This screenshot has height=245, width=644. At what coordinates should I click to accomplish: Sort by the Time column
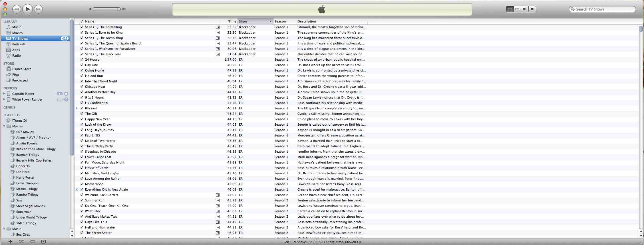tap(229, 21)
